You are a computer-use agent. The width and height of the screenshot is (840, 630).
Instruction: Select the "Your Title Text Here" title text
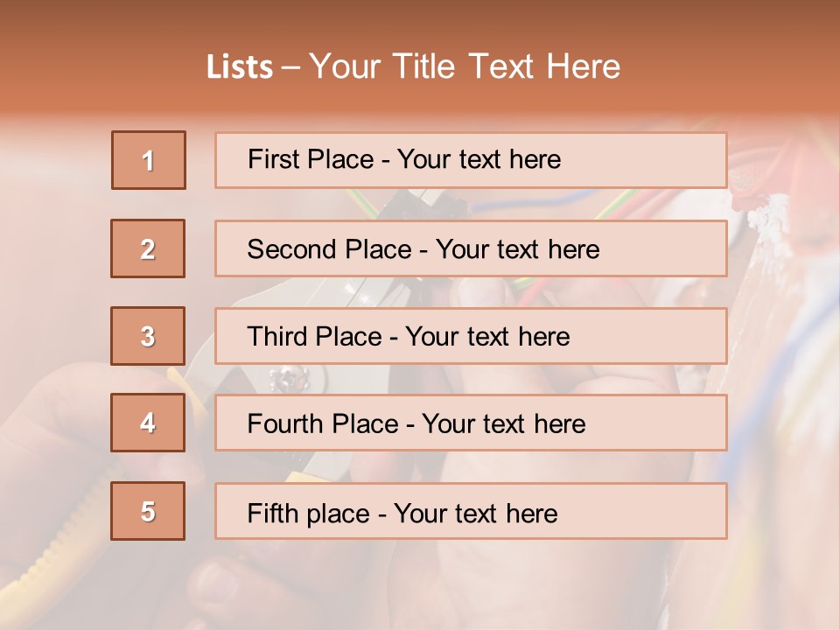(x=465, y=66)
